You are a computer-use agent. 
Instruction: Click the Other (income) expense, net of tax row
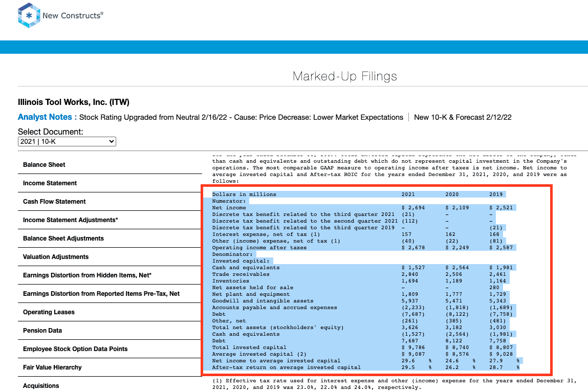pos(276,241)
